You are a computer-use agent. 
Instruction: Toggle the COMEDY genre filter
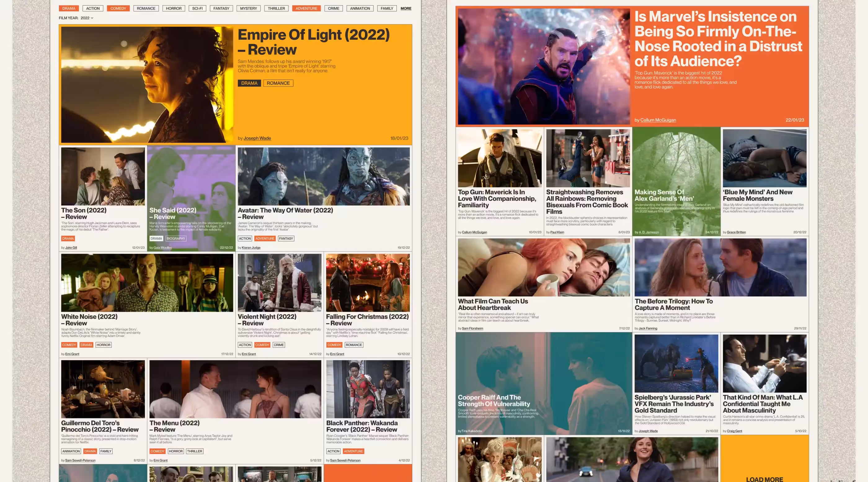tap(118, 8)
